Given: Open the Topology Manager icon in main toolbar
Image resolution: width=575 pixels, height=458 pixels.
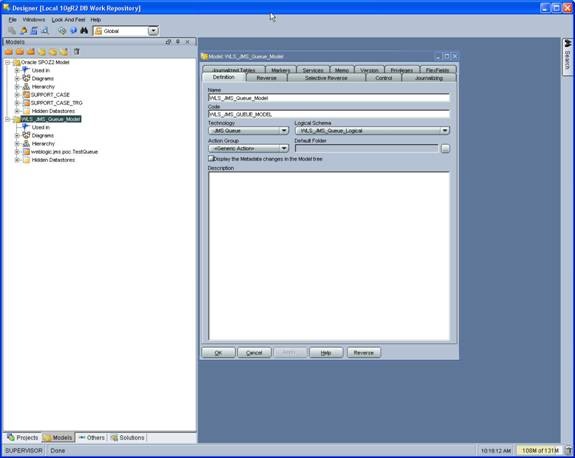Looking at the screenshot, I should (x=34, y=31).
